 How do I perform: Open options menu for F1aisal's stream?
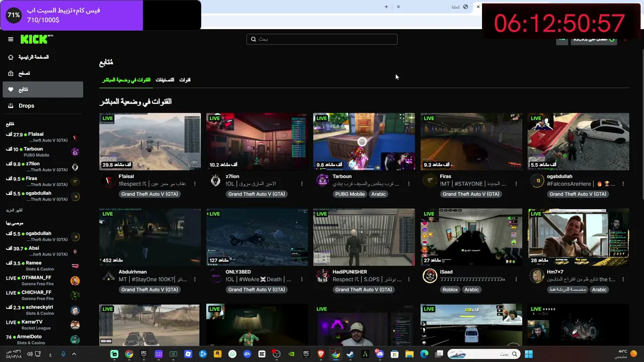pyautogui.click(x=195, y=184)
